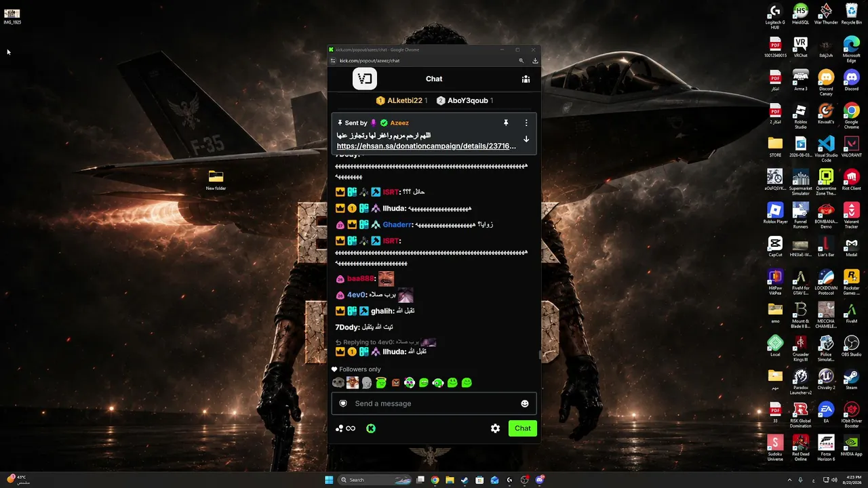Open the CapCut desktop shortcut
Screen dimensions: 868x488
coord(775,246)
